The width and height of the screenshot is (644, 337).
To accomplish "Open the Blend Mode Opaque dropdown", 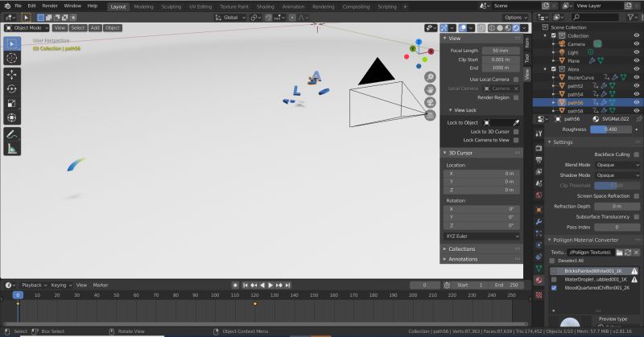I will point(617,165).
